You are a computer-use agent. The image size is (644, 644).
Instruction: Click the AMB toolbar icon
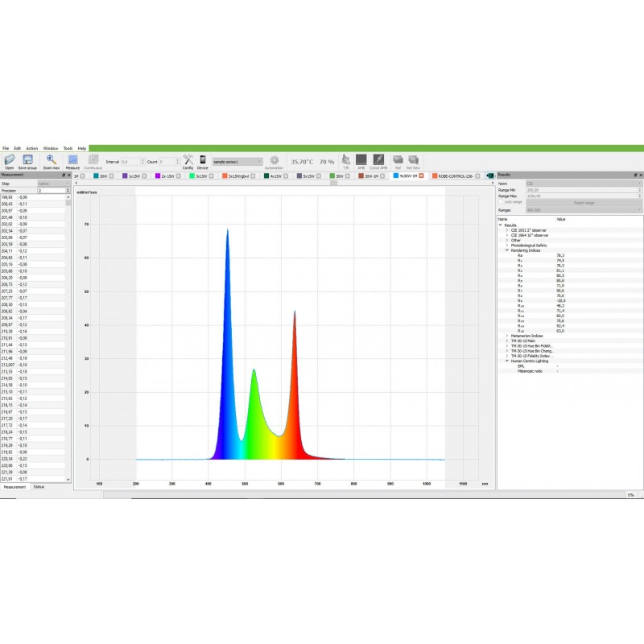(x=361, y=160)
